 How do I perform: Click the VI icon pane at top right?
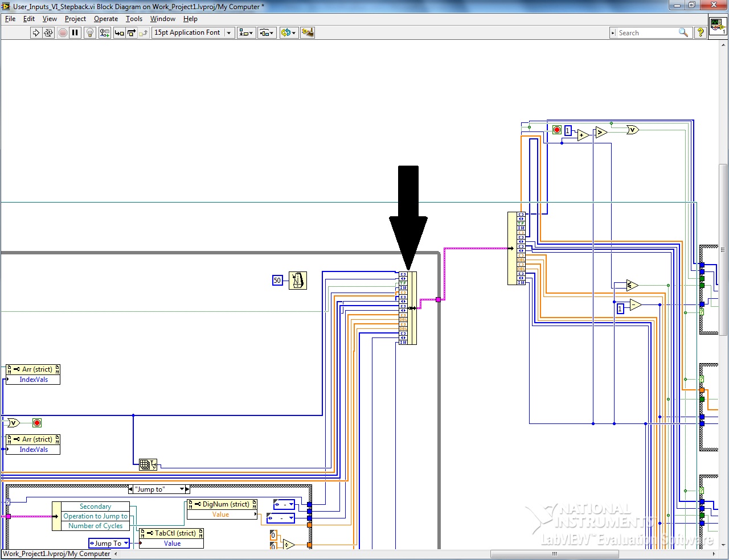(718, 26)
